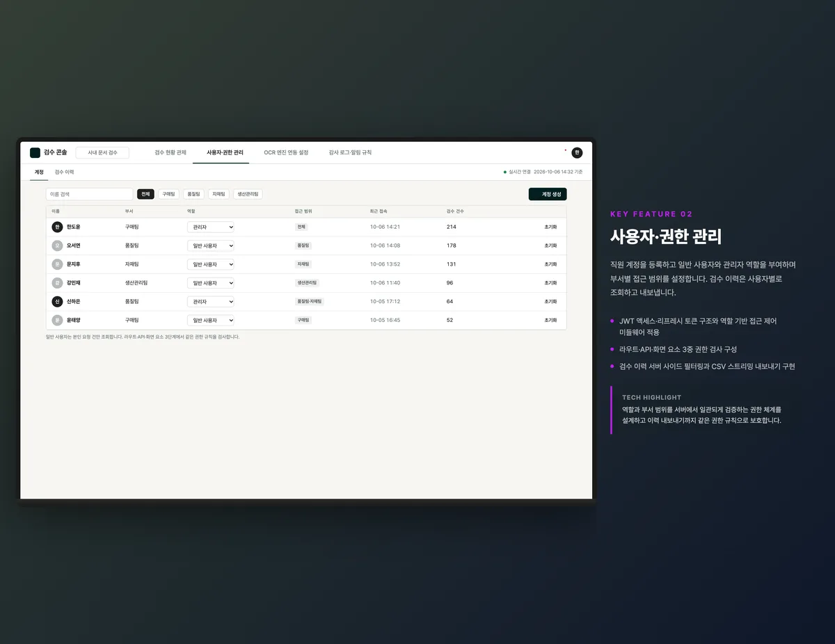Select the avatar next to 문지후
The height and width of the screenshot is (644, 835).
(57, 264)
